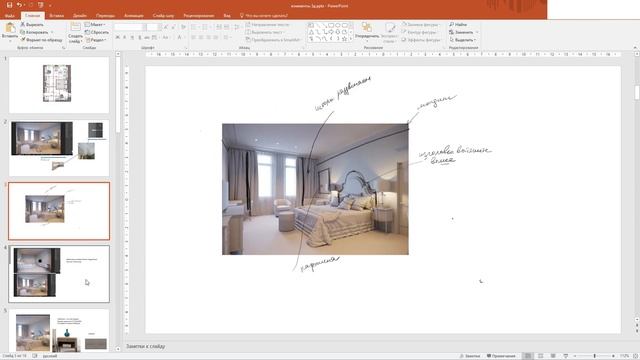The image size is (640, 360).
Task: Click the bedroom render image on the slide
Action: click(x=315, y=189)
